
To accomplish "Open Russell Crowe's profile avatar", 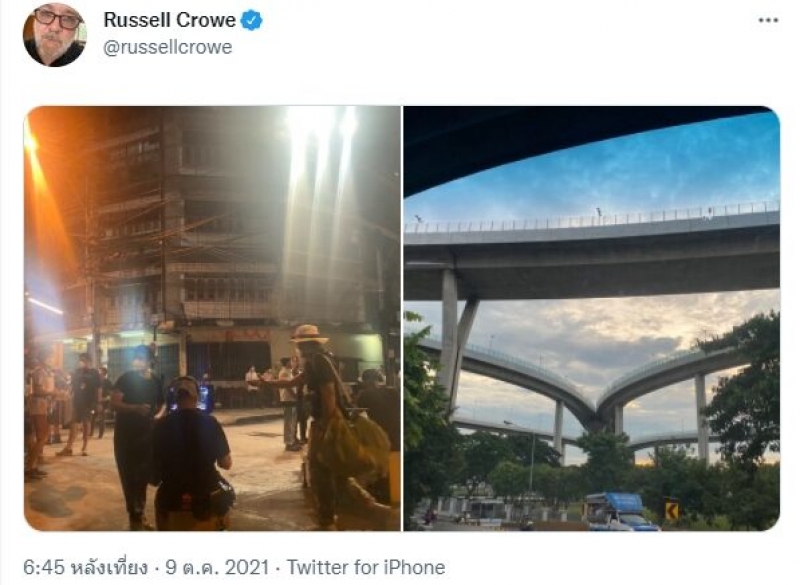I will [54, 34].
